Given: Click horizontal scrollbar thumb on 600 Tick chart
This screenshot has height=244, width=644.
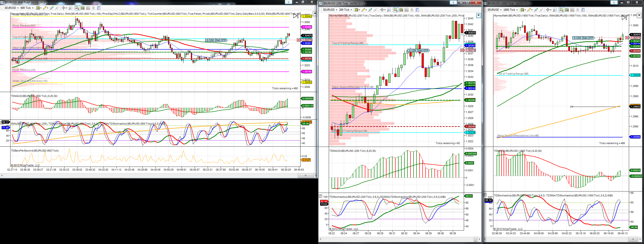Looking at the screenshot, I should click(x=305, y=176).
